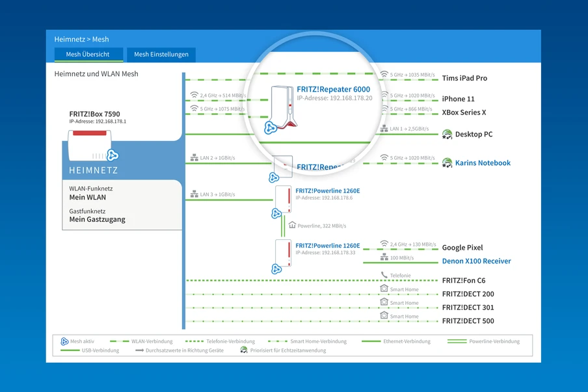Click the FRITZ!Powerline 1260E link
This screenshot has height=392, width=588.
point(327,190)
